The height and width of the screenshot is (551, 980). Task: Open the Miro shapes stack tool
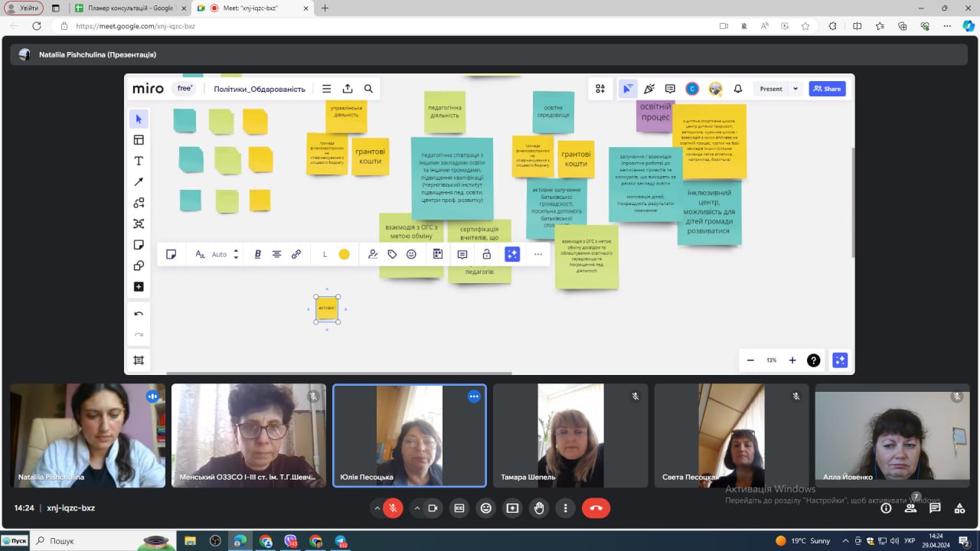coord(139,266)
